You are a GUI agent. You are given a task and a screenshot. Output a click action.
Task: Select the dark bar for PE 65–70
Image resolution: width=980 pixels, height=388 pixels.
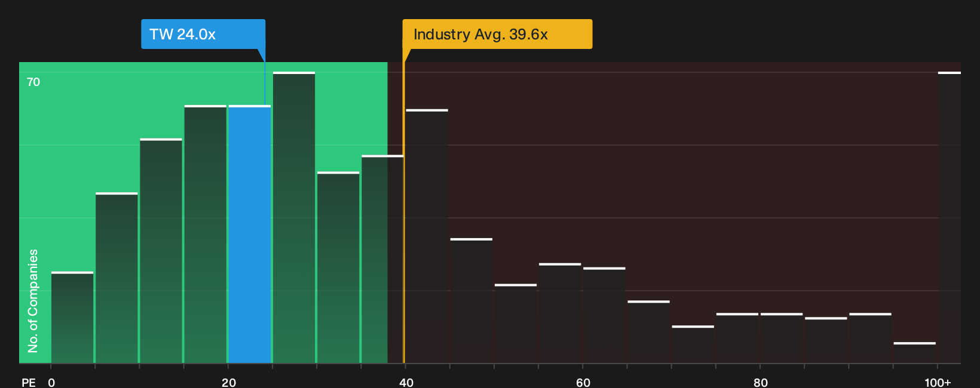click(648, 332)
